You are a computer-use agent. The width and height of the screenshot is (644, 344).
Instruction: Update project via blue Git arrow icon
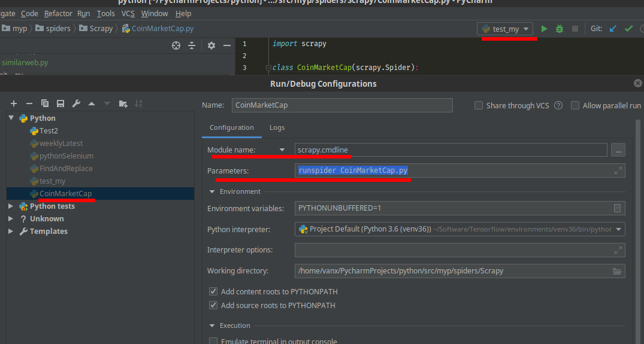pos(613,29)
